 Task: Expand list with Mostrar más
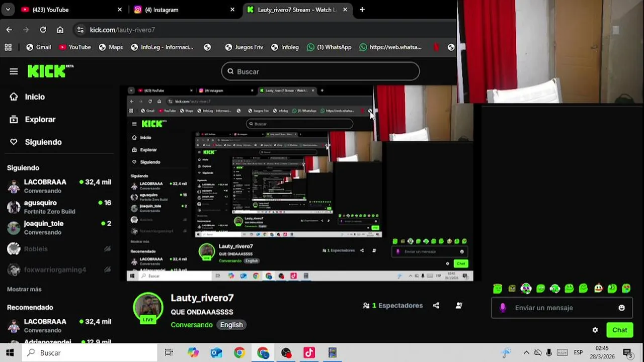tap(24, 289)
